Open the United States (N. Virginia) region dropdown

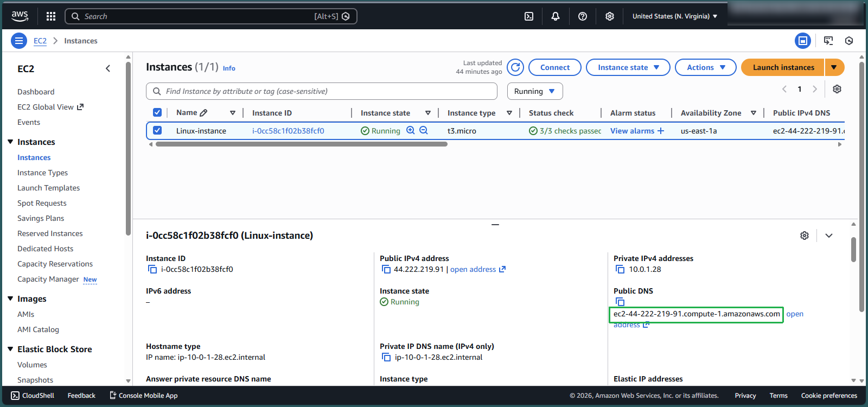coord(675,16)
